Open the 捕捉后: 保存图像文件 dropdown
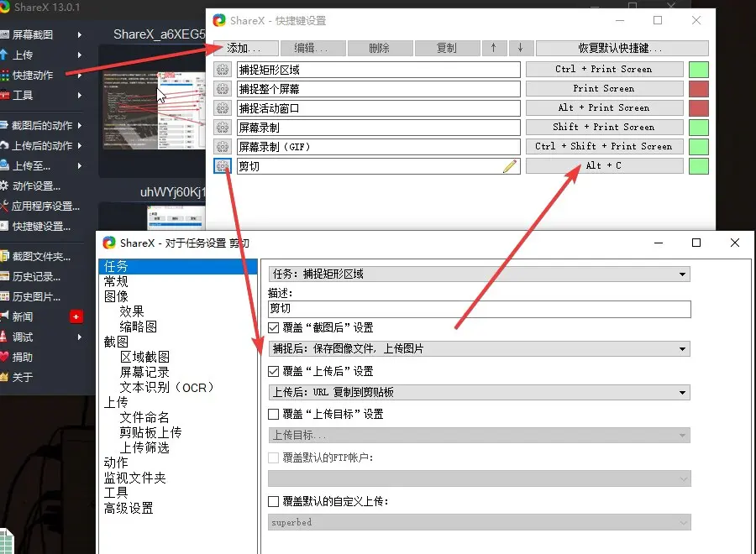The width and height of the screenshot is (756, 554). click(480, 349)
